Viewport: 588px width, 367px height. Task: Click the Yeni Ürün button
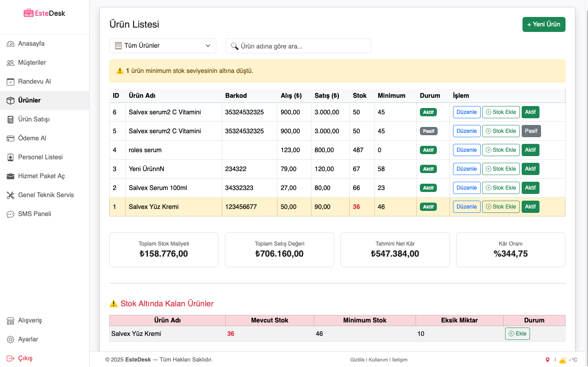[x=543, y=24]
